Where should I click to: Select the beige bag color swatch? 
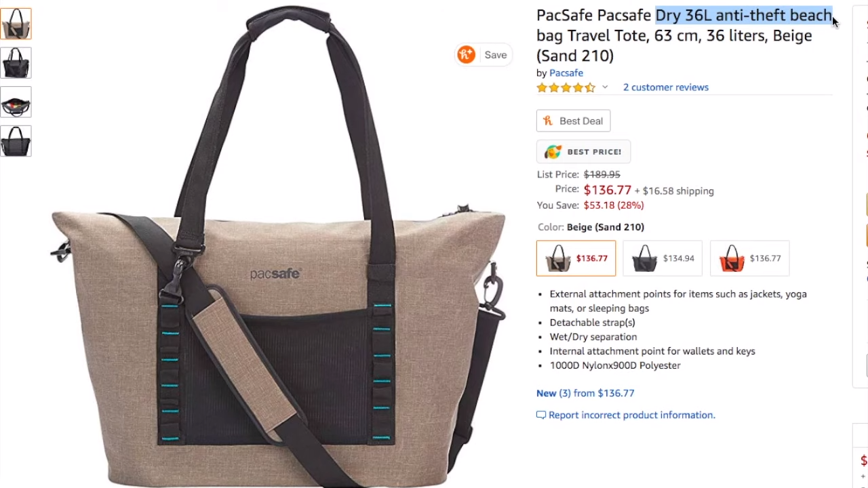pyautogui.click(x=576, y=258)
